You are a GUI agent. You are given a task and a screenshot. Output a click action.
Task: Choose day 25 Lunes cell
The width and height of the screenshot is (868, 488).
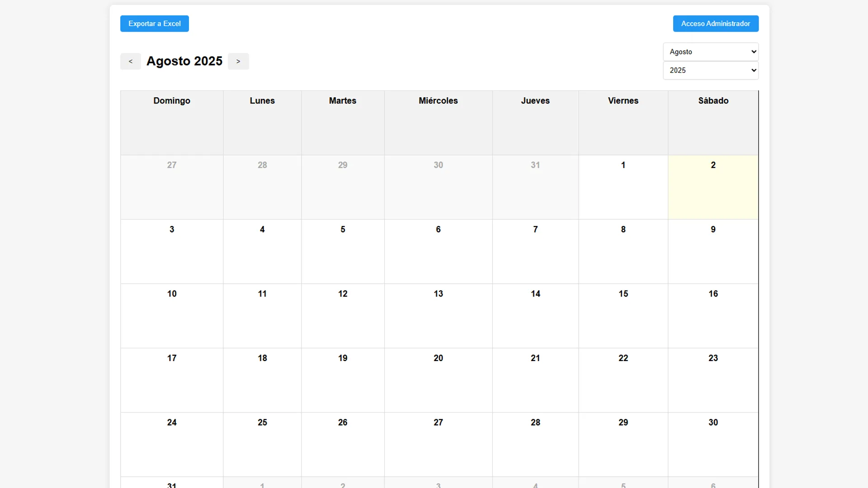pyautogui.click(x=262, y=444)
